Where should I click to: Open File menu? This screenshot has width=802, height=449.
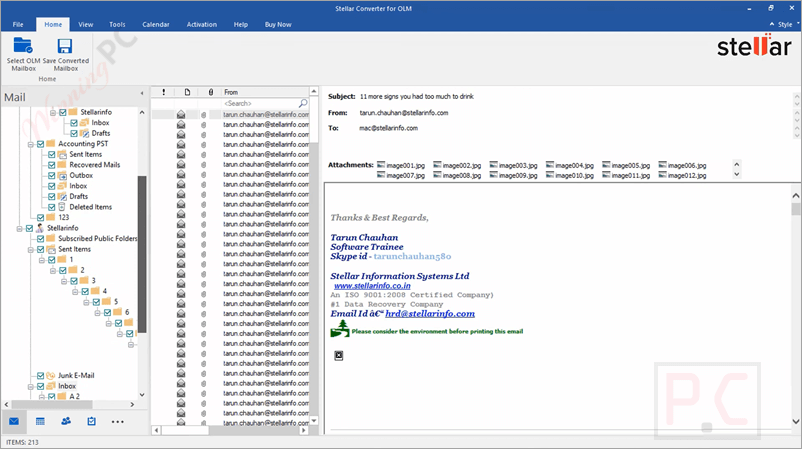tap(18, 25)
